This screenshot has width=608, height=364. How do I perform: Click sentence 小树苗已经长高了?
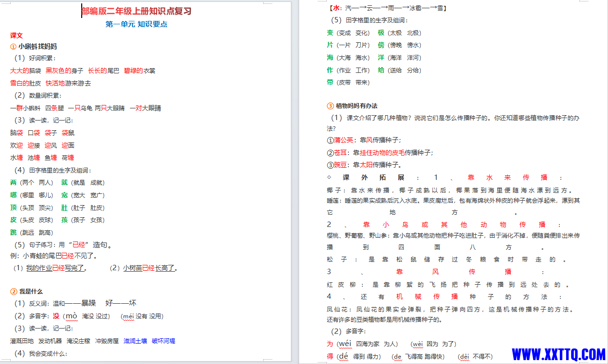[150, 268]
